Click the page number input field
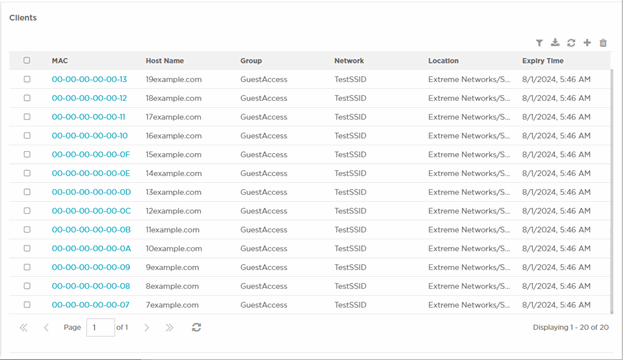624x360 pixels. (100, 327)
